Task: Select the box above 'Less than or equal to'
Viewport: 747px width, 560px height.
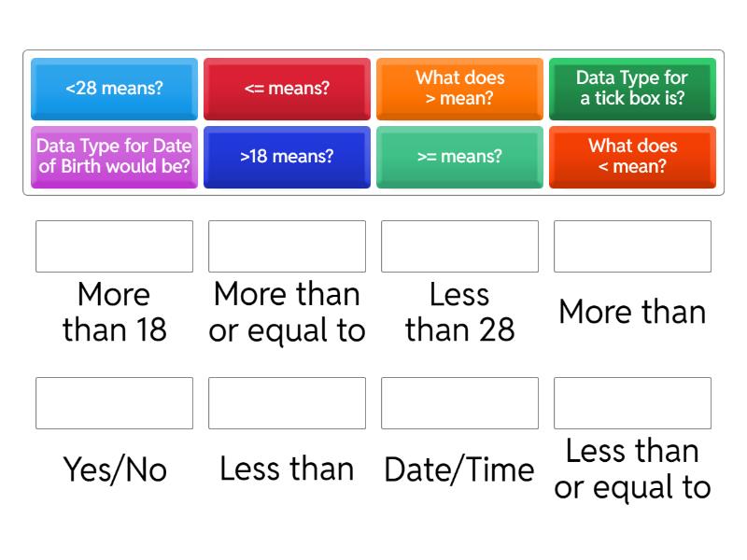Action: tap(632, 403)
